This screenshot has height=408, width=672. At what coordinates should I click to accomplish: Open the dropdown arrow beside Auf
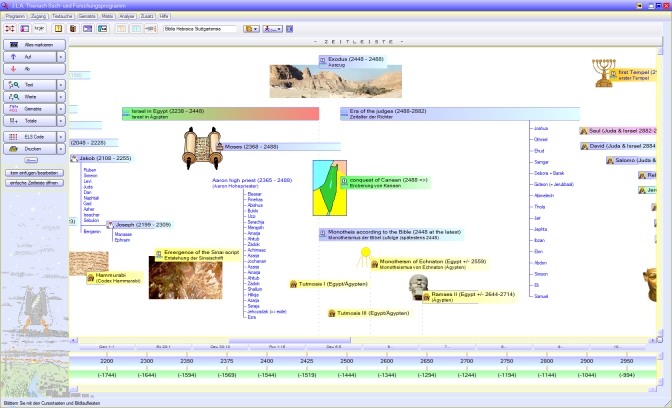point(61,57)
